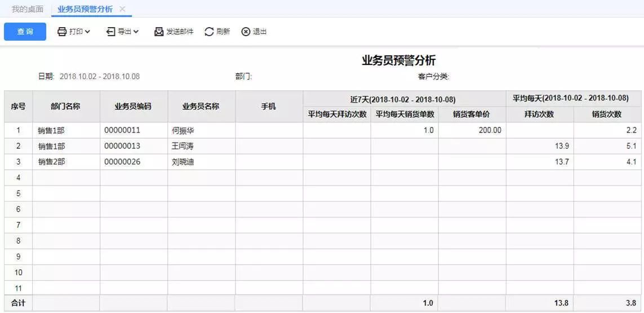
Task: Click the 合计 total row label
Action: click(x=18, y=303)
